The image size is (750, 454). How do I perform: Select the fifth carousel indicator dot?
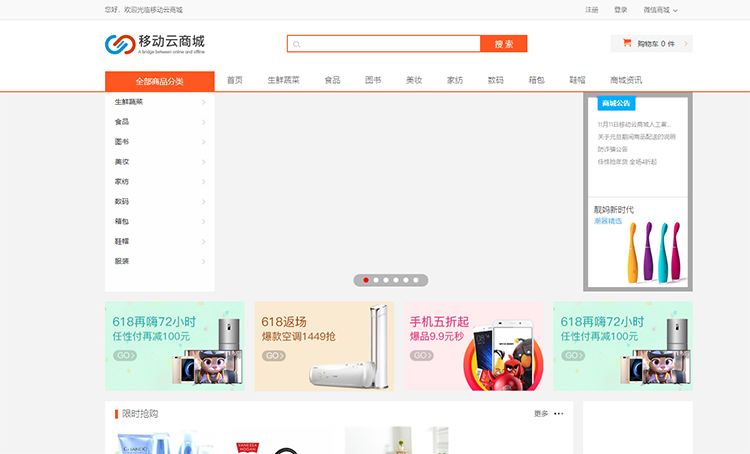tap(406, 280)
